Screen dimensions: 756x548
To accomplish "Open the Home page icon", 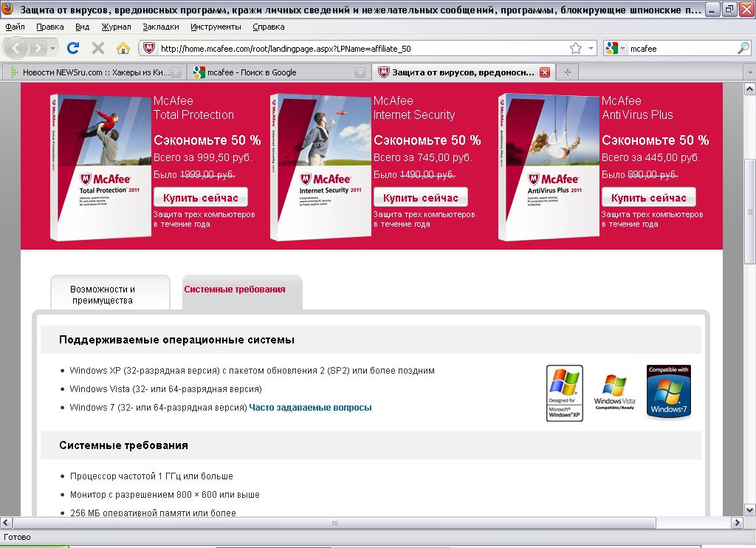I will click(x=123, y=48).
